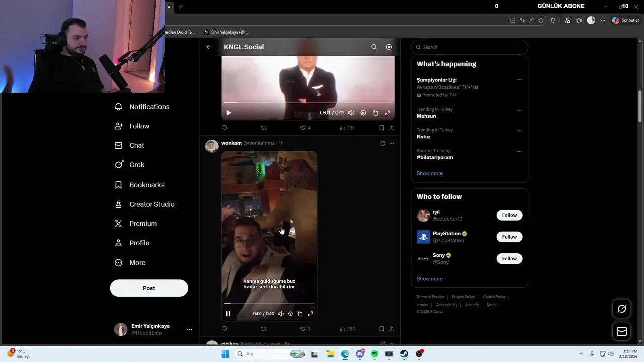The height and width of the screenshot is (362, 644).
Task: Open search in KNGL Social header
Action: pyautogui.click(x=374, y=47)
